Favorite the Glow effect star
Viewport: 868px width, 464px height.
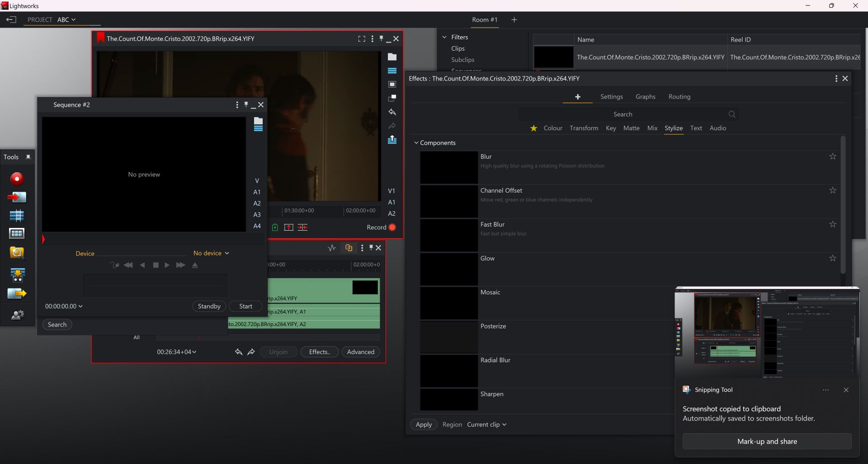click(x=833, y=258)
